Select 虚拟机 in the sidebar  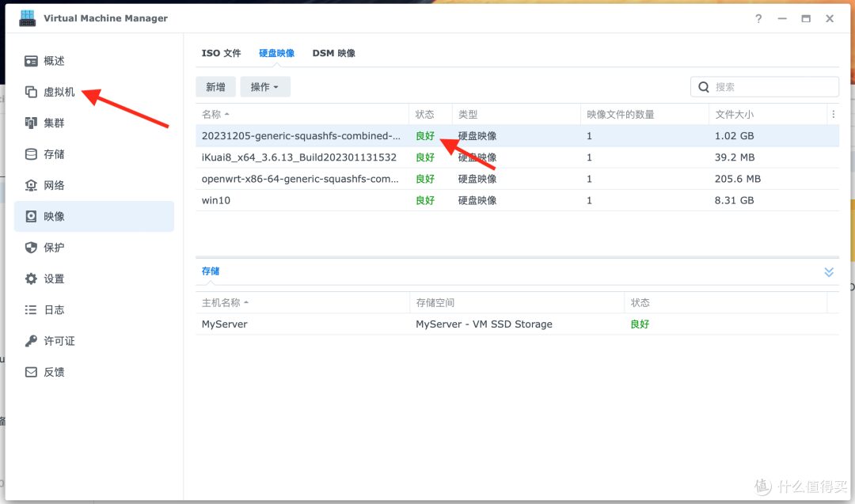click(x=54, y=91)
